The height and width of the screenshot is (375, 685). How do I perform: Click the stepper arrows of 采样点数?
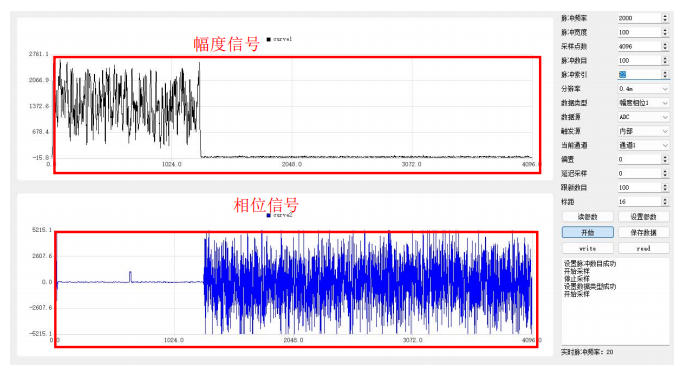point(665,46)
